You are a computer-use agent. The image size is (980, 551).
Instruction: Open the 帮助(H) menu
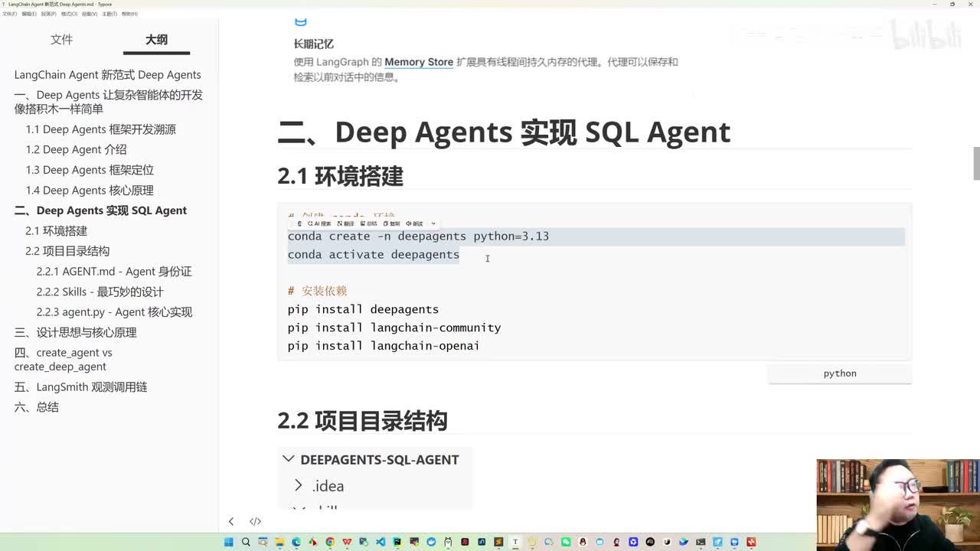coord(130,14)
